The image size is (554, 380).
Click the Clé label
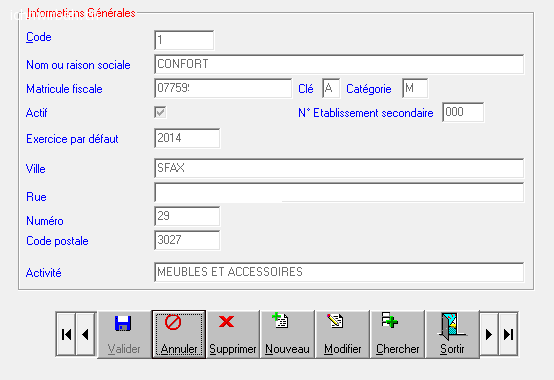coord(306,89)
